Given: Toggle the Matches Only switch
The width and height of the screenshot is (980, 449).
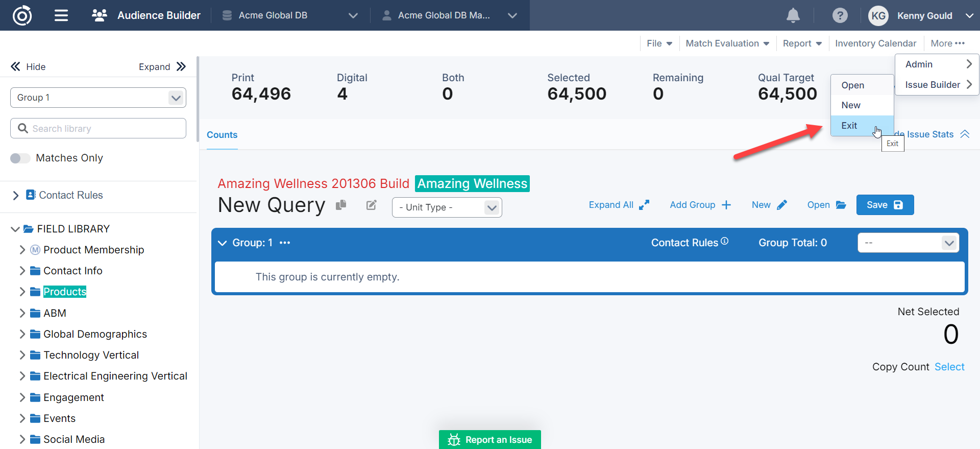Looking at the screenshot, I should click(20, 158).
